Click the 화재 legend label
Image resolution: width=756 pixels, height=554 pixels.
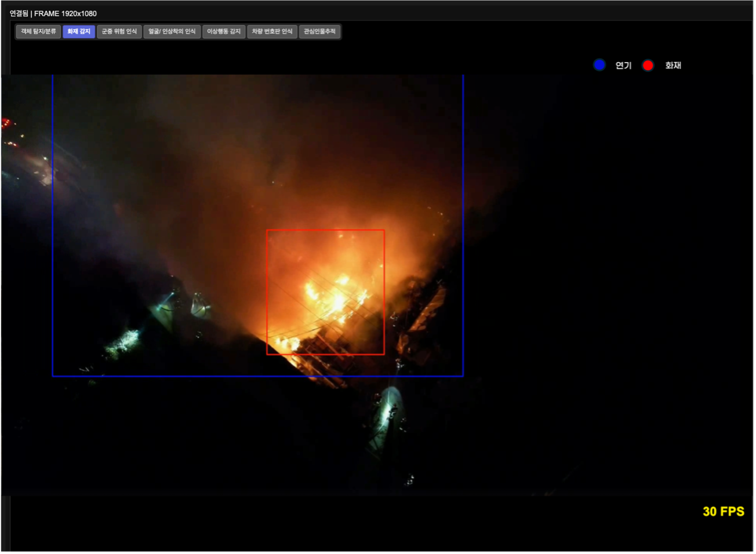click(673, 65)
